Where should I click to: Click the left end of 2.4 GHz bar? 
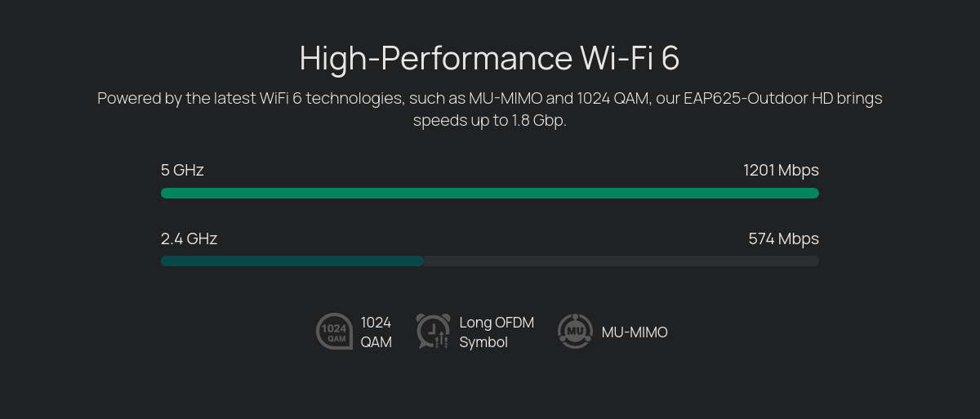click(166, 261)
